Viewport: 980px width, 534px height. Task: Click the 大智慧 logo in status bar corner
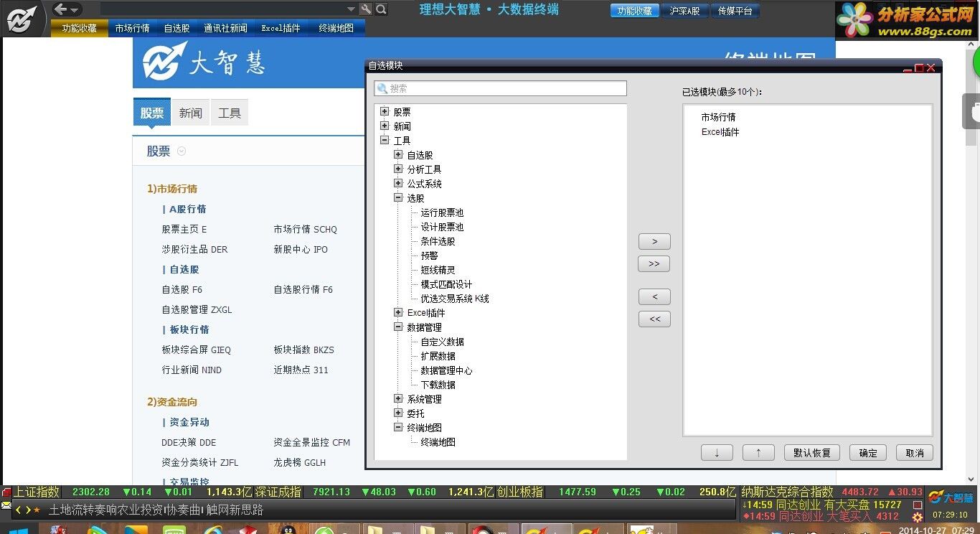click(x=951, y=497)
